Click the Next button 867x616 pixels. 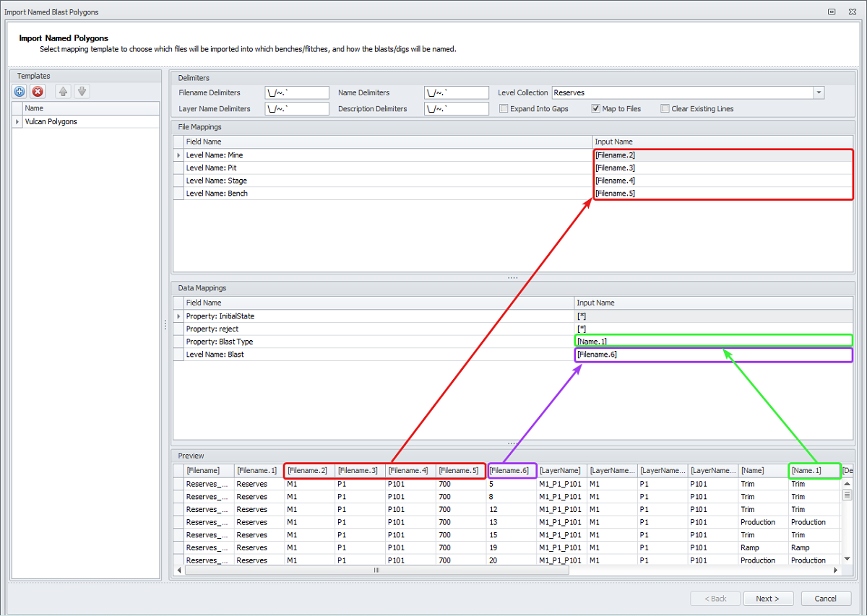pos(767,599)
